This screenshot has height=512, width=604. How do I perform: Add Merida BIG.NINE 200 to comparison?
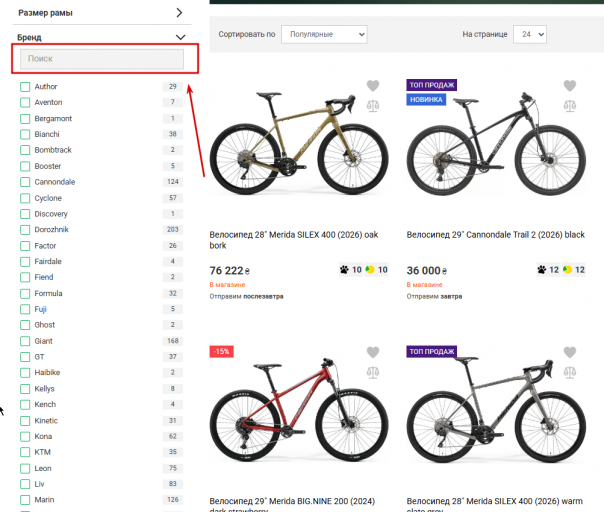[372, 372]
